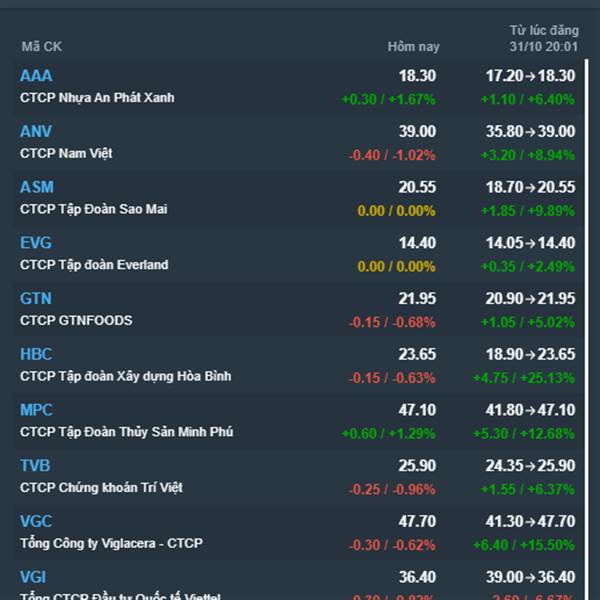Click MPC price range 41.80→47.10
This screenshot has height=600, width=600.
tap(530, 410)
